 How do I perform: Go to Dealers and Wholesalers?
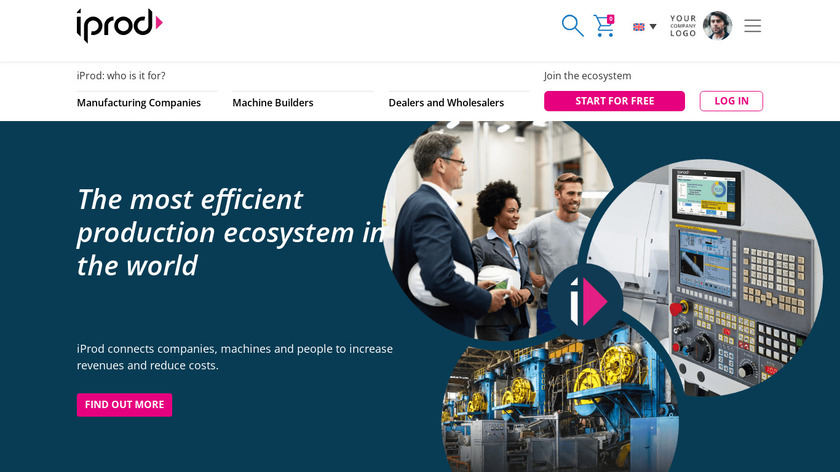tap(446, 102)
